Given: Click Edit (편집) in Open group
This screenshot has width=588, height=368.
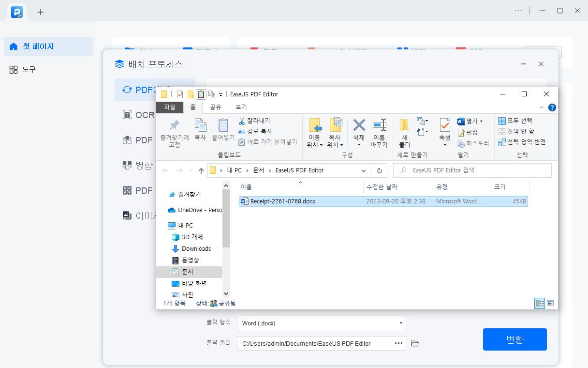Looking at the screenshot, I should (467, 132).
